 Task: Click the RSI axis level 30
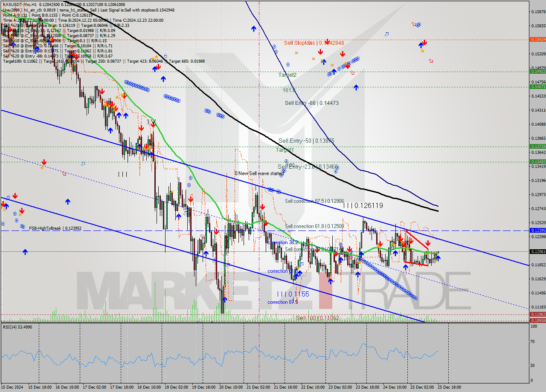(533, 365)
